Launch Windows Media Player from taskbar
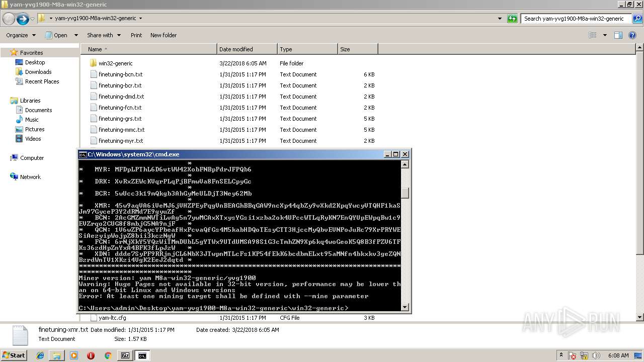Screen dimensions: 644x362 click(x=74, y=355)
